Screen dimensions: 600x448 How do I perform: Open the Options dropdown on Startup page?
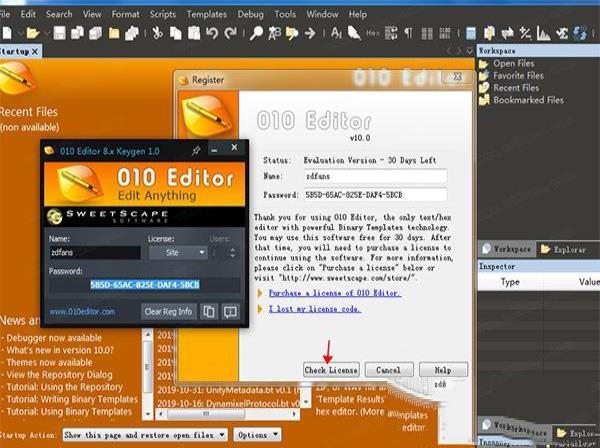point(258,435)
